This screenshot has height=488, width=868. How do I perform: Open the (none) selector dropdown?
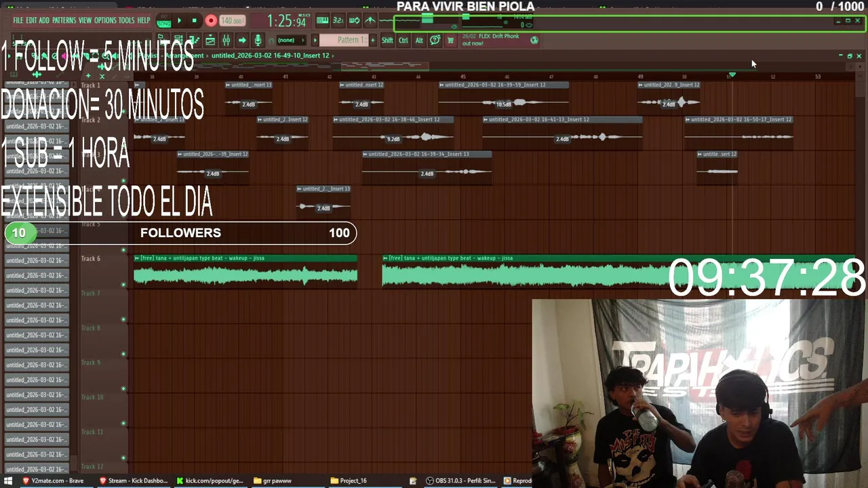point(290,40)
